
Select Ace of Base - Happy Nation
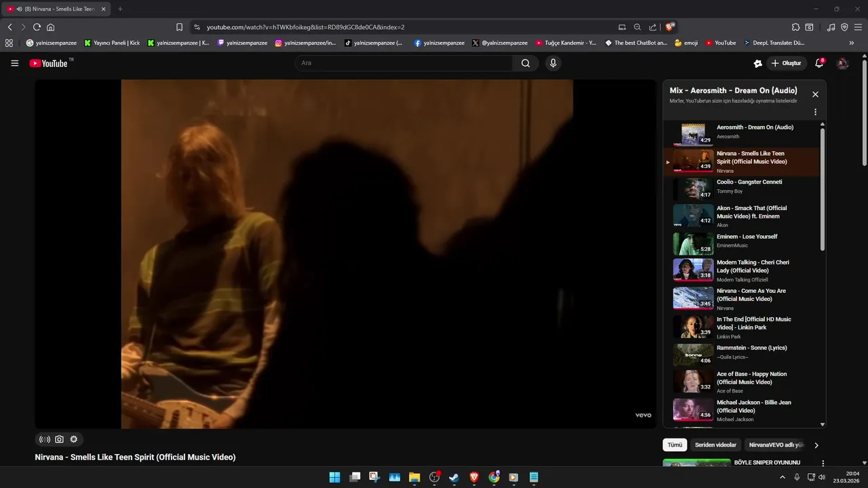click(x=741, y=382)
